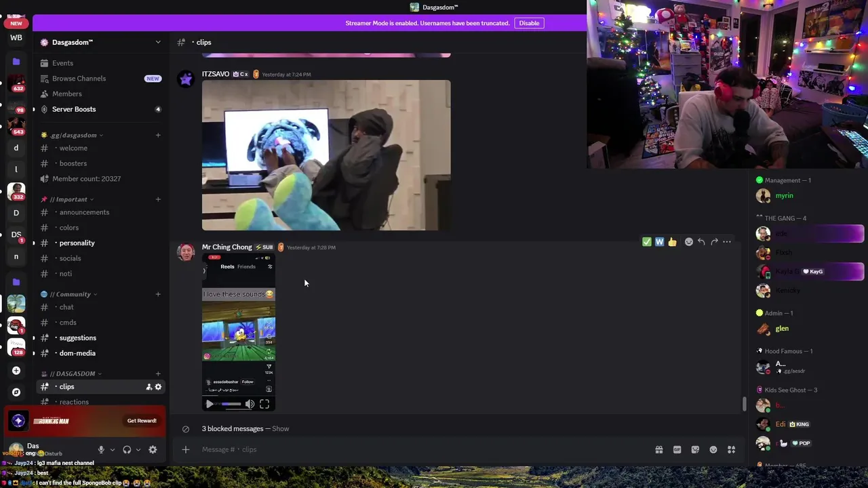
Task: Open ITZSAVO's pug video thumbnail
Action: click(326, 155)
